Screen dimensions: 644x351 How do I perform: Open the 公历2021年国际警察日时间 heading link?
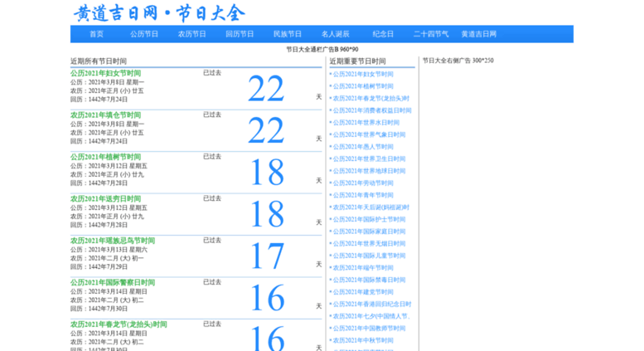(113, 283)
